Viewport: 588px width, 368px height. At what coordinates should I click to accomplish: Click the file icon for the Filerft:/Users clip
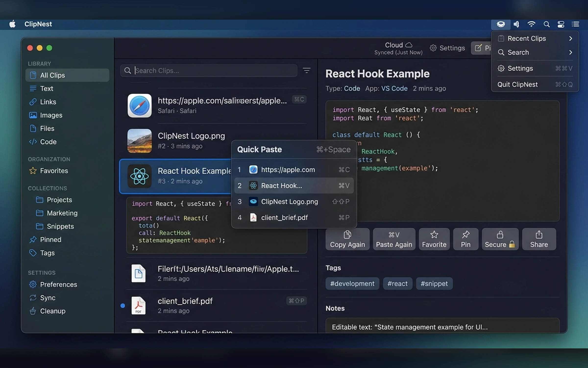click(x=138, y=273)
